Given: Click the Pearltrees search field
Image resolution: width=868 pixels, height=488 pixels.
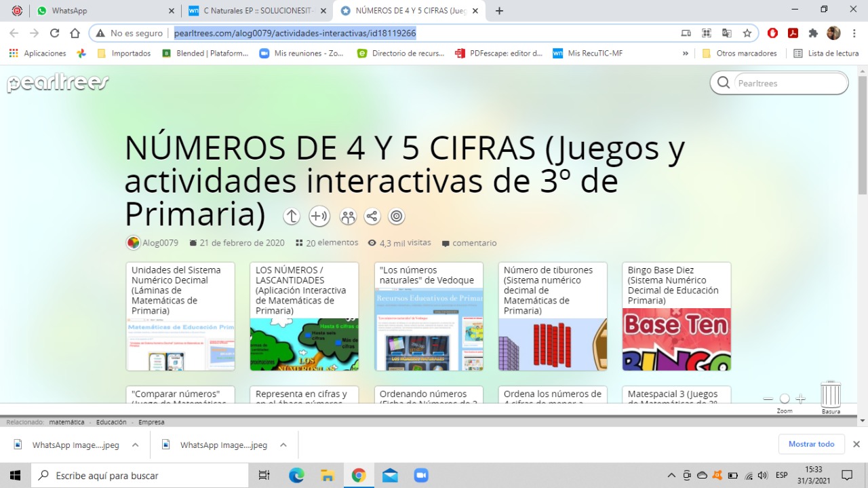Looking at the screenshot, I should pyautogui.click(x=787, y=83).
